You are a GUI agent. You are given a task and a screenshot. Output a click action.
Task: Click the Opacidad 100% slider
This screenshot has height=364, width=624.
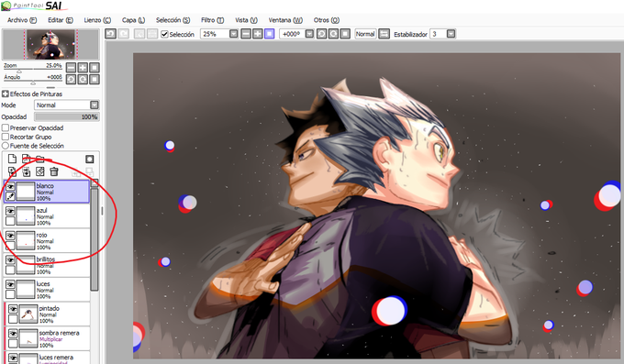[x=66, y=116]
